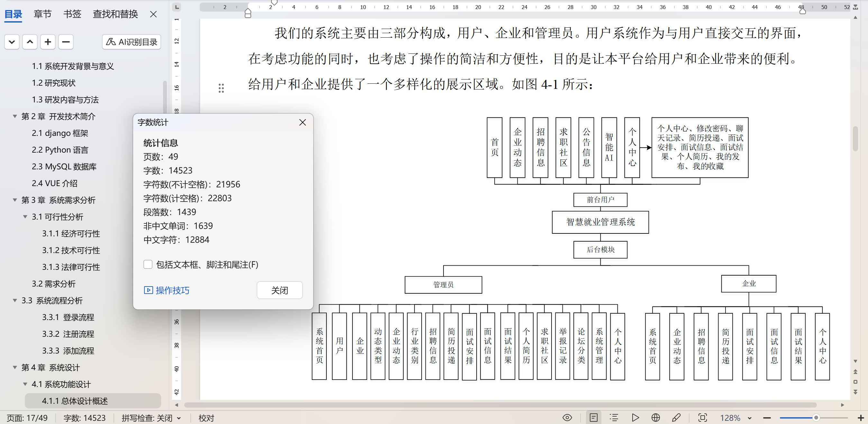Click the zoom slider handle
Image resolution: width=868 pixels, height=424 pixels.
point(816,418)
